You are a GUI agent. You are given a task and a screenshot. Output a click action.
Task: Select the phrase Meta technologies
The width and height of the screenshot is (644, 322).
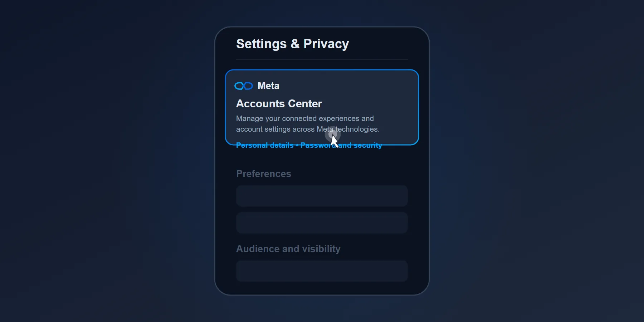tap(348, 129)
